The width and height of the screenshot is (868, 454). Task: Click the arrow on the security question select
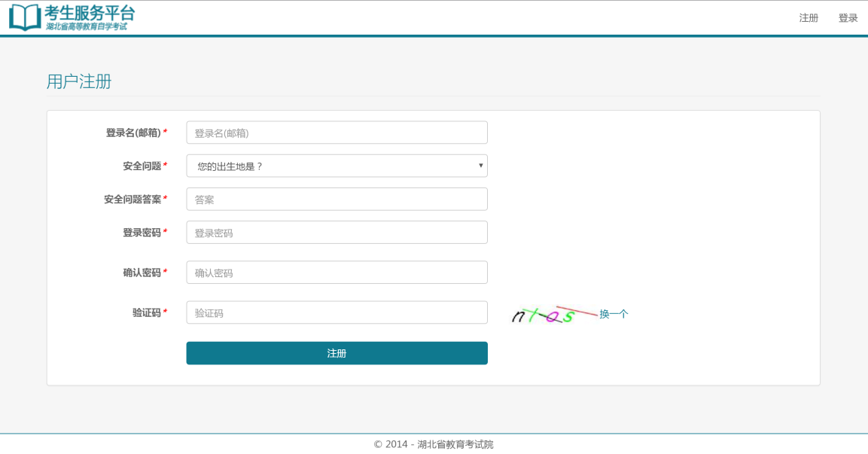480,166
